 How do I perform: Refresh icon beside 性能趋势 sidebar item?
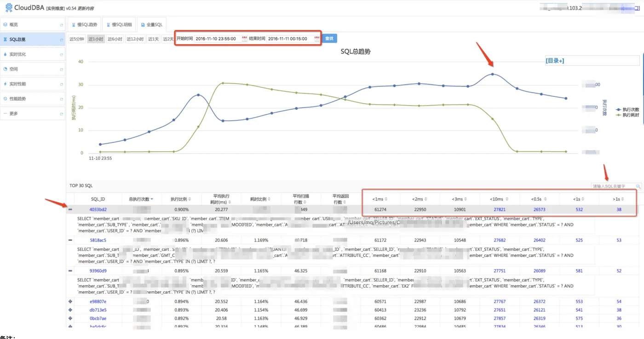62,99
